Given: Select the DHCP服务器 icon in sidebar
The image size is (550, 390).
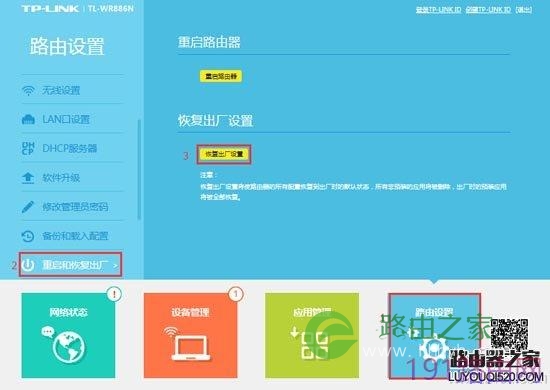Looking at the screenshot, I should pyautogui.click(x=28, y=148).
